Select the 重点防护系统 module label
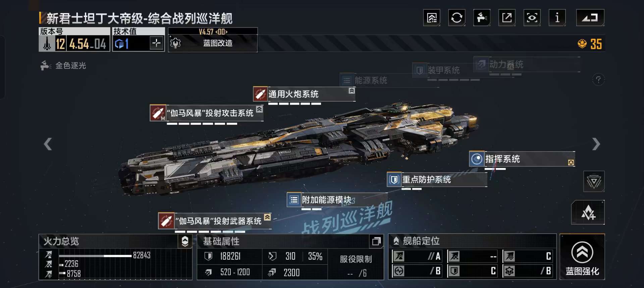Viewport: 644px width, 288px height. [x=426, y=180]
